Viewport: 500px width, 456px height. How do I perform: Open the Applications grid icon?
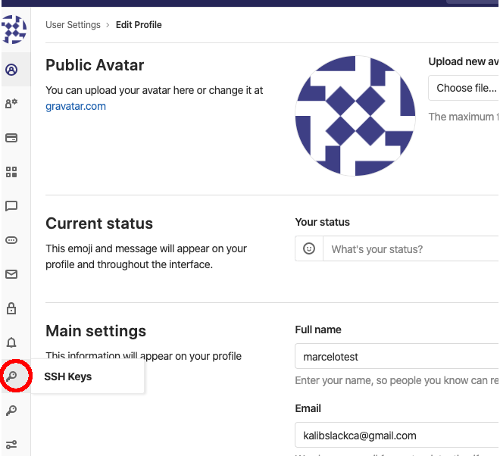pyautogui.click(x=11, y=172)
